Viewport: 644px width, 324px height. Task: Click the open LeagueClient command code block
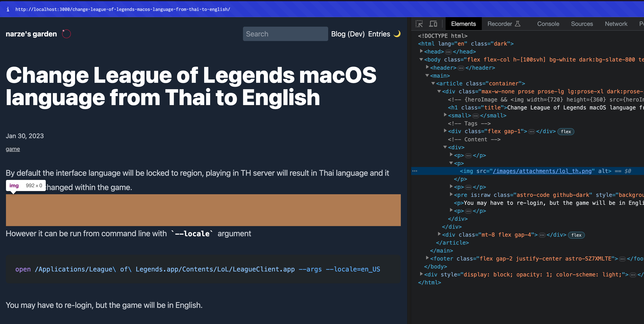click(203, 269)
